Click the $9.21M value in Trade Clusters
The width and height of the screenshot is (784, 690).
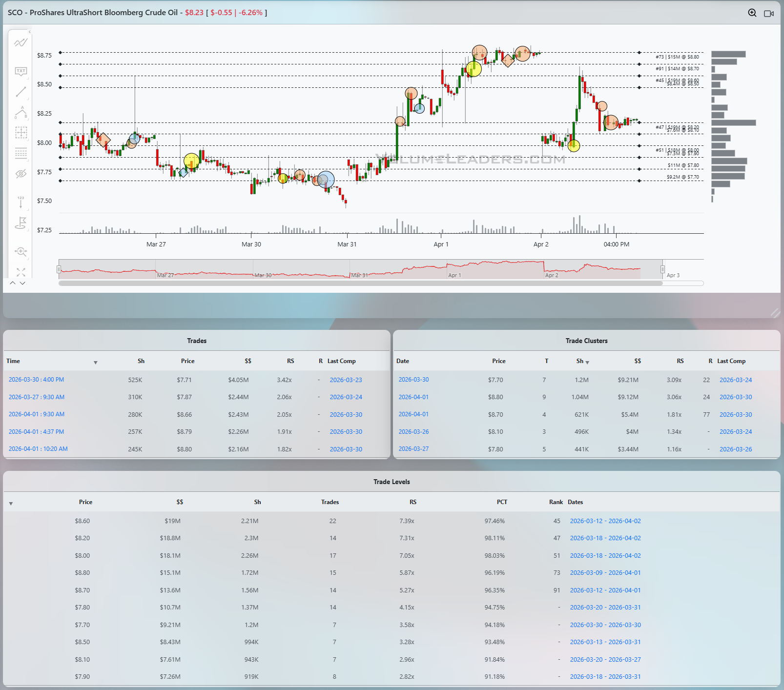pos(628,380)
